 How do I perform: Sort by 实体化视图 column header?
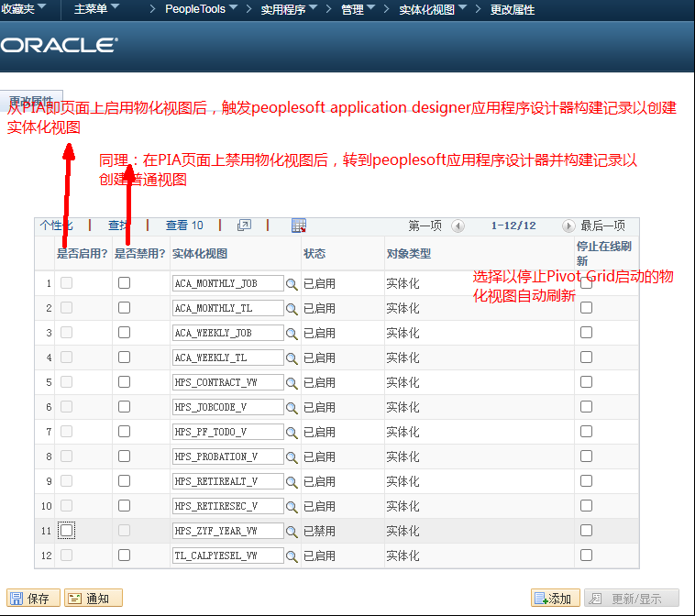point(200,254)
